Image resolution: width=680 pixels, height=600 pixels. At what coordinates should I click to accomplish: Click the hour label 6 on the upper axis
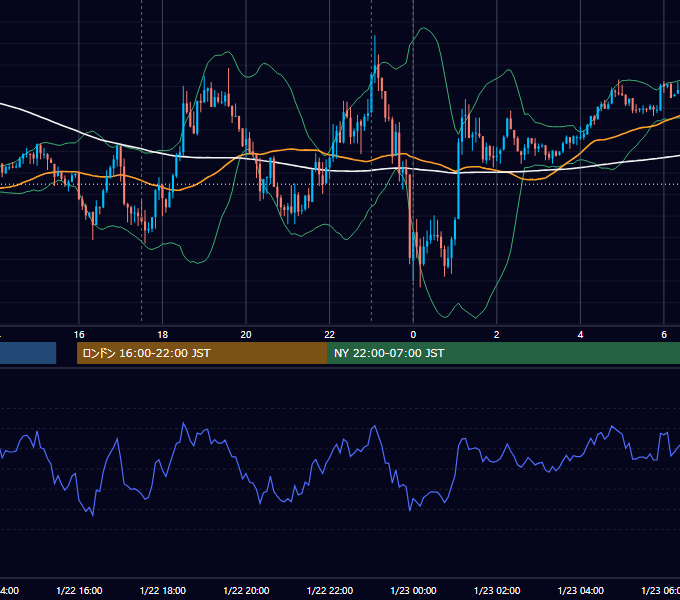coord(664,335)
